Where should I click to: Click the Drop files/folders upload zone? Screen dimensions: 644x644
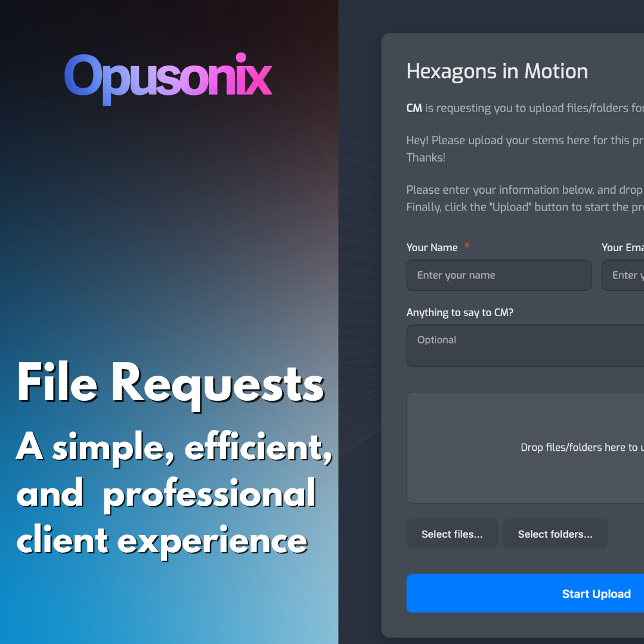tap(525, 447)
